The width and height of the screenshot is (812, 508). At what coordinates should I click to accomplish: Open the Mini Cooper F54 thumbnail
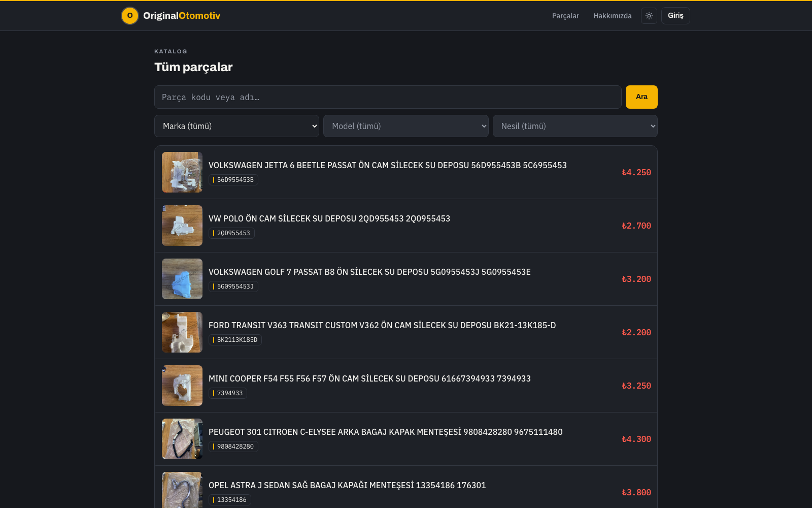(182, 386)
